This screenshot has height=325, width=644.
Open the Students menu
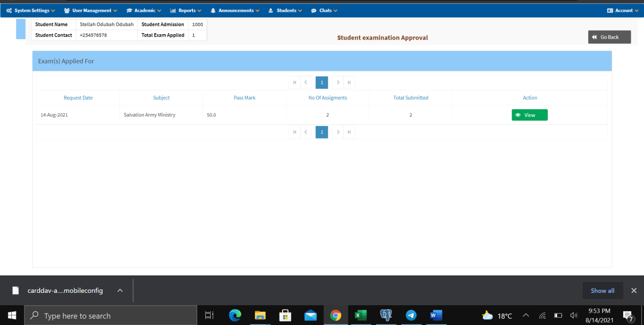pyautogui.click(x=286, y=10)
